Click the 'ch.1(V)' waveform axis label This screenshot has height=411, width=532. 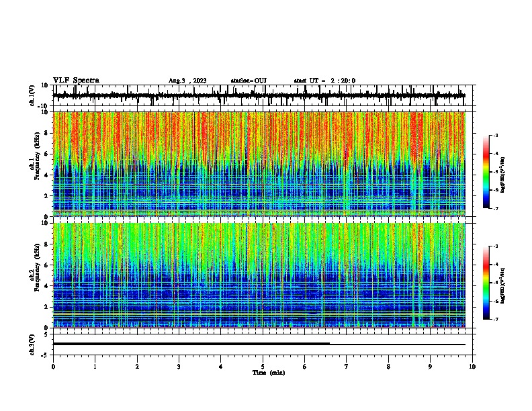click(x=32, y=95)
